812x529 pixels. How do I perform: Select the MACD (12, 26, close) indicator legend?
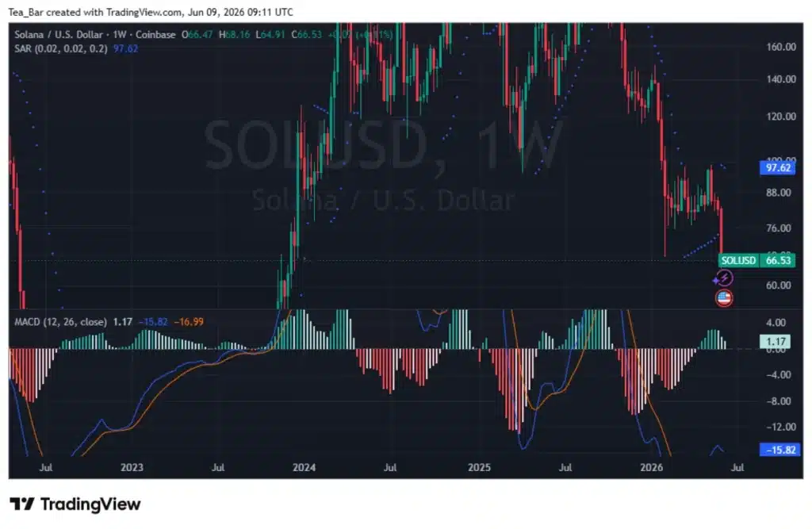[60, 322]
